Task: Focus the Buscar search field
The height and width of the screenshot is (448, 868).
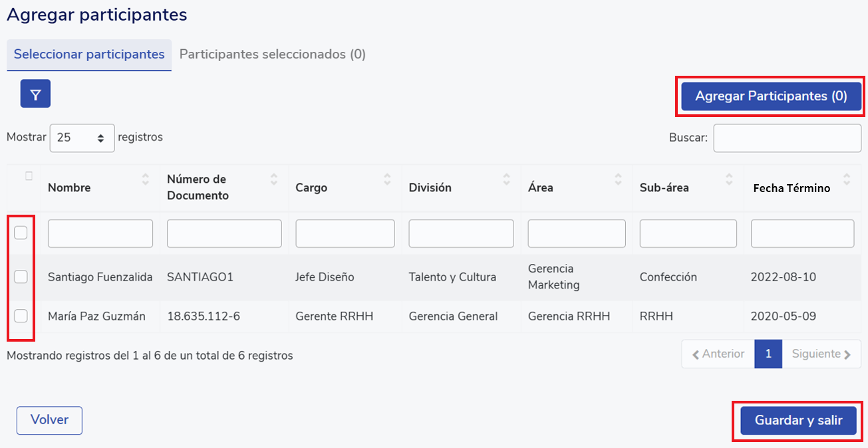Action: tap(787, 138)
